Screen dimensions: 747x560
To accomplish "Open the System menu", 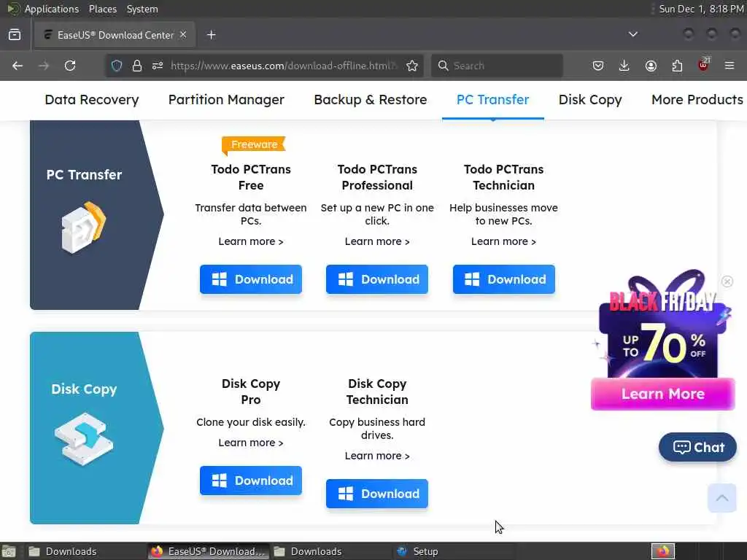I will 142,9.
